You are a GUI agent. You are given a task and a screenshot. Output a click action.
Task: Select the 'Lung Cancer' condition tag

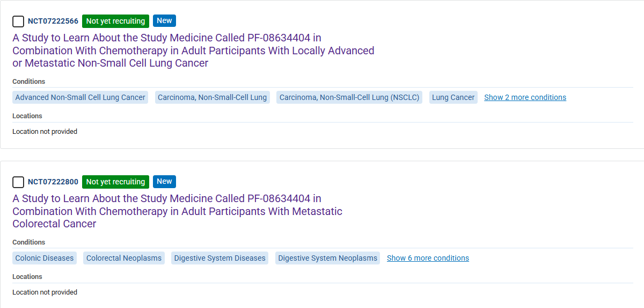pos(453,97)
